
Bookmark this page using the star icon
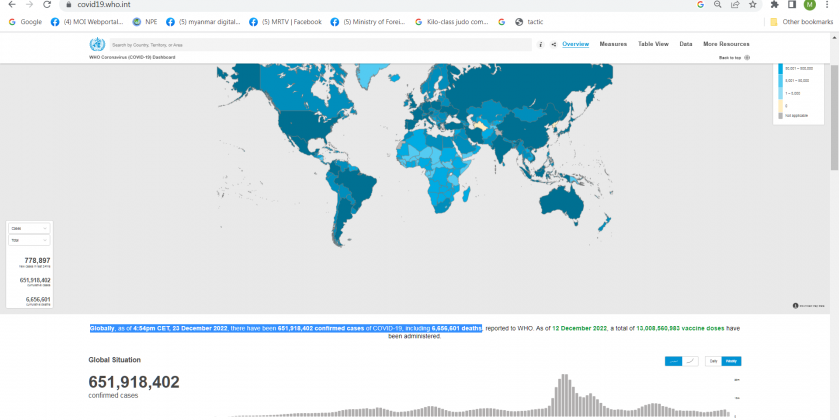click(752, 5)
